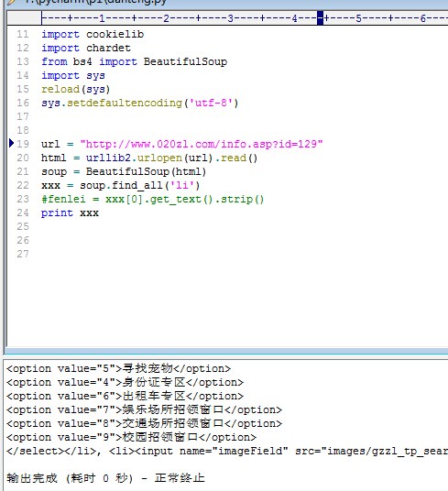
Task: Click the word 'BeautifulSoup' on line 13
Action: pos(185,61)
